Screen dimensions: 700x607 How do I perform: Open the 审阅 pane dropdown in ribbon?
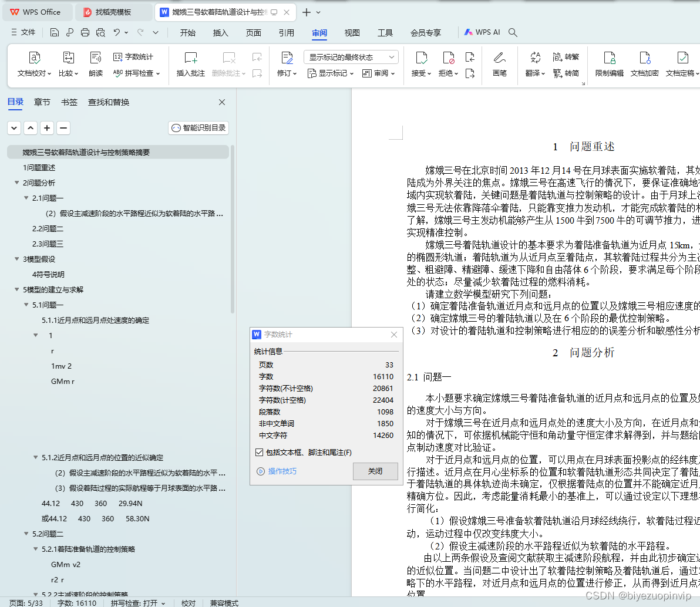tap(379, 73)
